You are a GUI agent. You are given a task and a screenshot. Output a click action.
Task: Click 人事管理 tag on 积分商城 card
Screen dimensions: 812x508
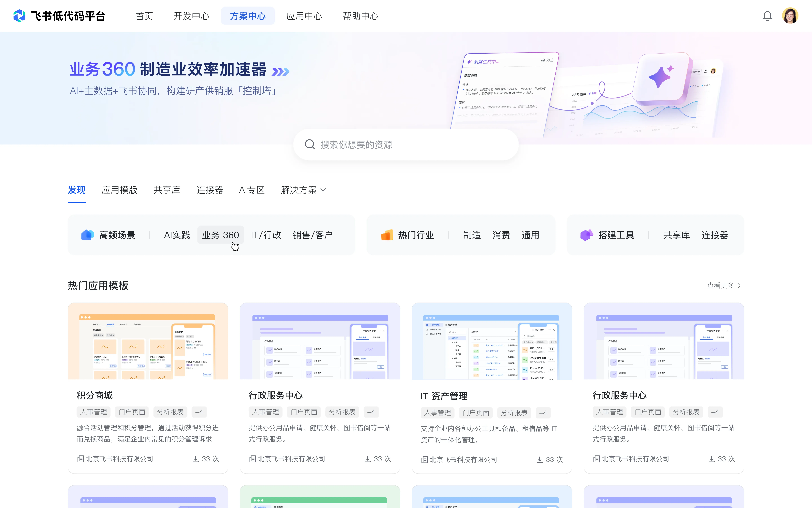pyautogui.click(x=94, y=412)
